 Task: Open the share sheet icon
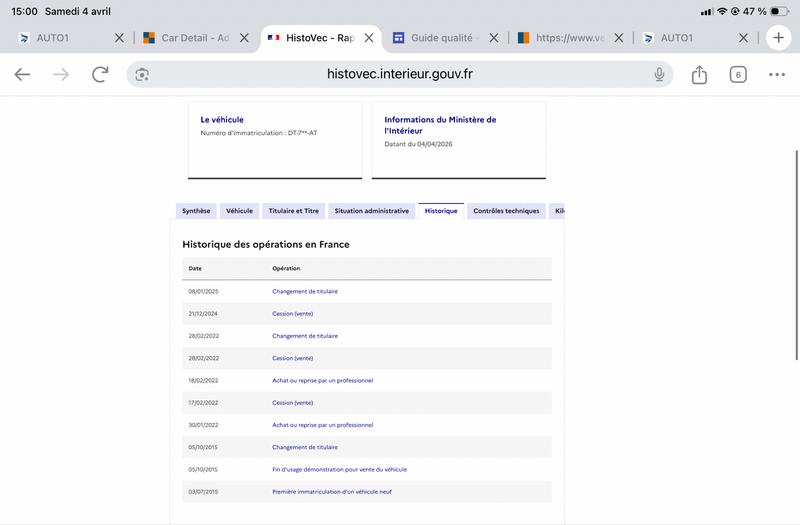[x=699, y=75]
